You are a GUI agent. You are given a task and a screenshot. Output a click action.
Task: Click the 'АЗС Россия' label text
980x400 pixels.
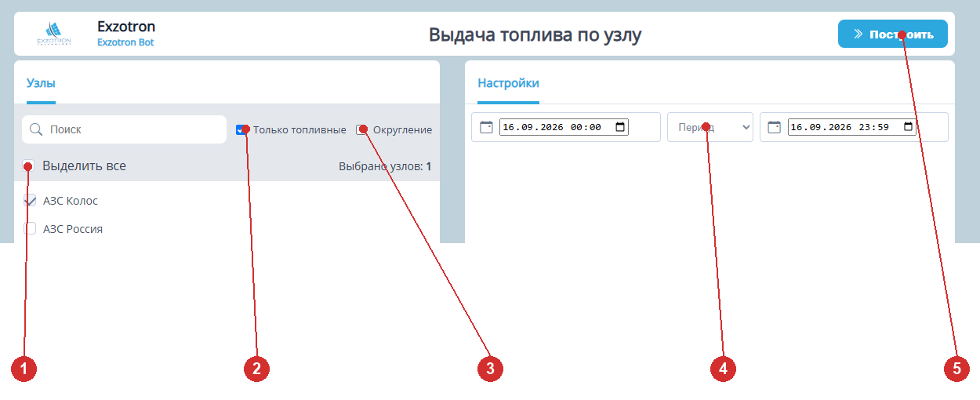click(x=73, y=229)
